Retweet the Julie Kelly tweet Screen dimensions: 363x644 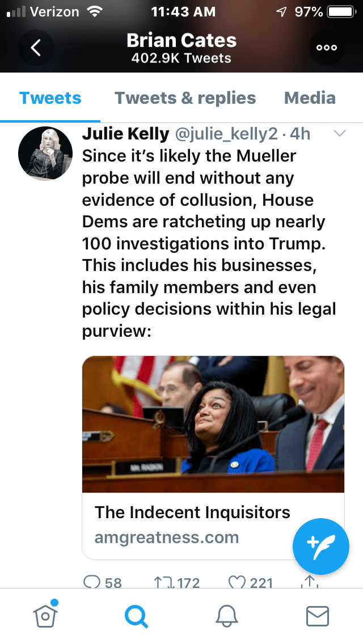162,581
